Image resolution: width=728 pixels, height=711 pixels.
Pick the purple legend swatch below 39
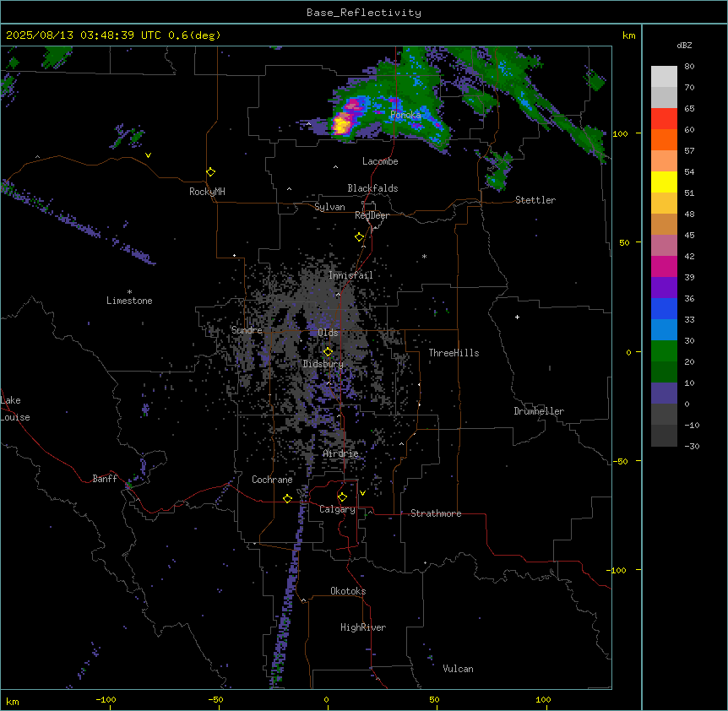[664, 288]
